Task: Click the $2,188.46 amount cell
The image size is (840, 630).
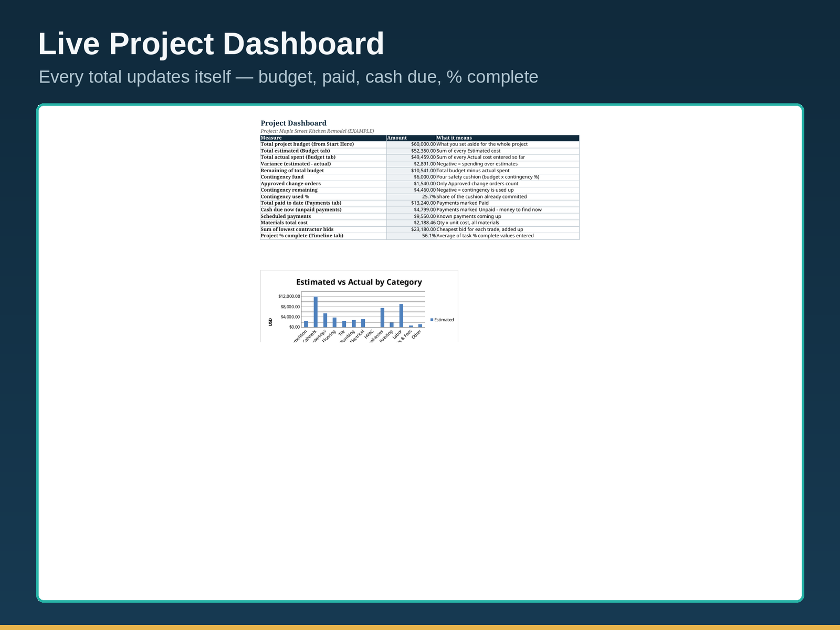Action: (x=411, y=223)
